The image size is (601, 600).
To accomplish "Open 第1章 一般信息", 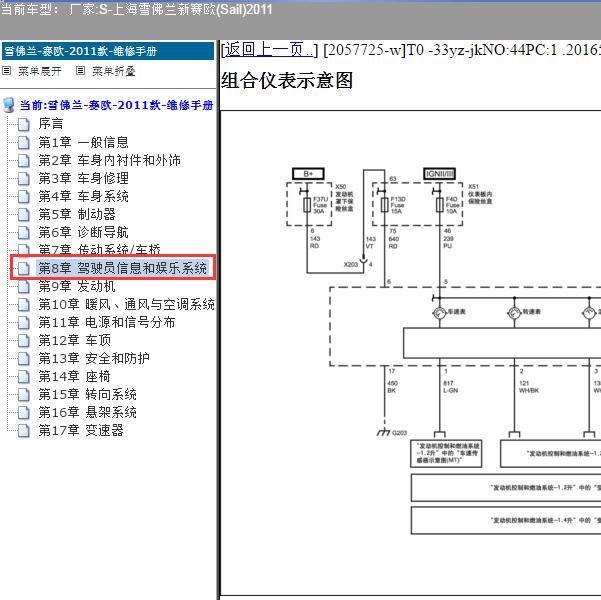I will (x=83, y=142).
